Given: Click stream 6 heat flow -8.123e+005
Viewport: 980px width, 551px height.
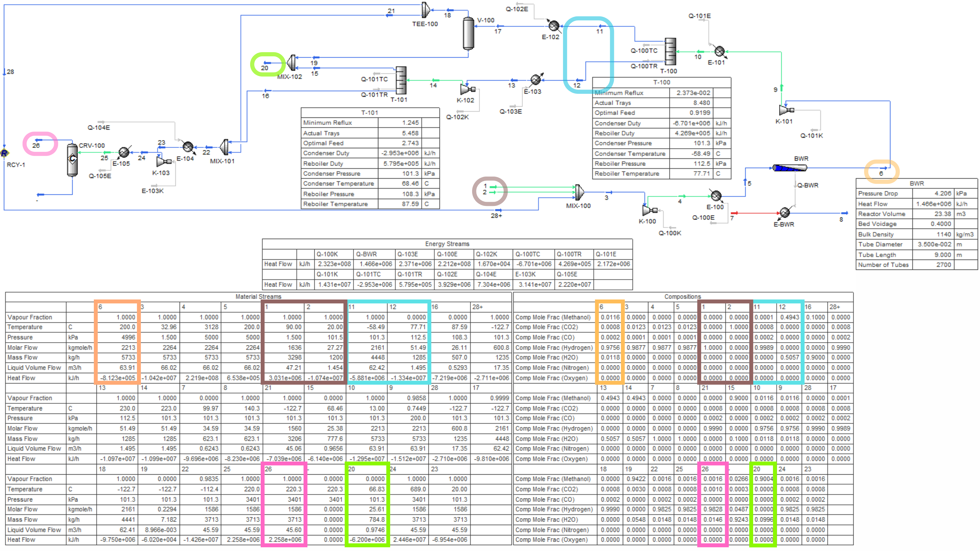Looking at the screenshot, I should click(x=118, y=378).
